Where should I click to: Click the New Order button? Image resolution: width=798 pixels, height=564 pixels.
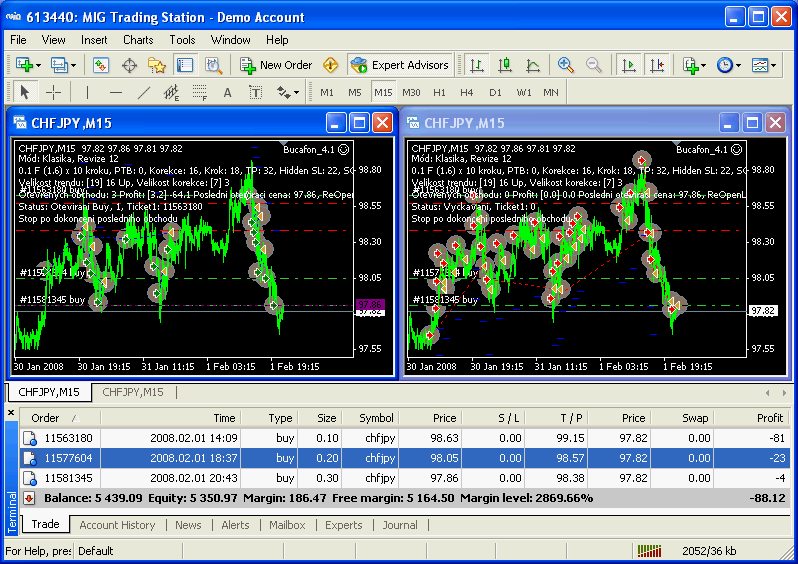tap(276, 65)
